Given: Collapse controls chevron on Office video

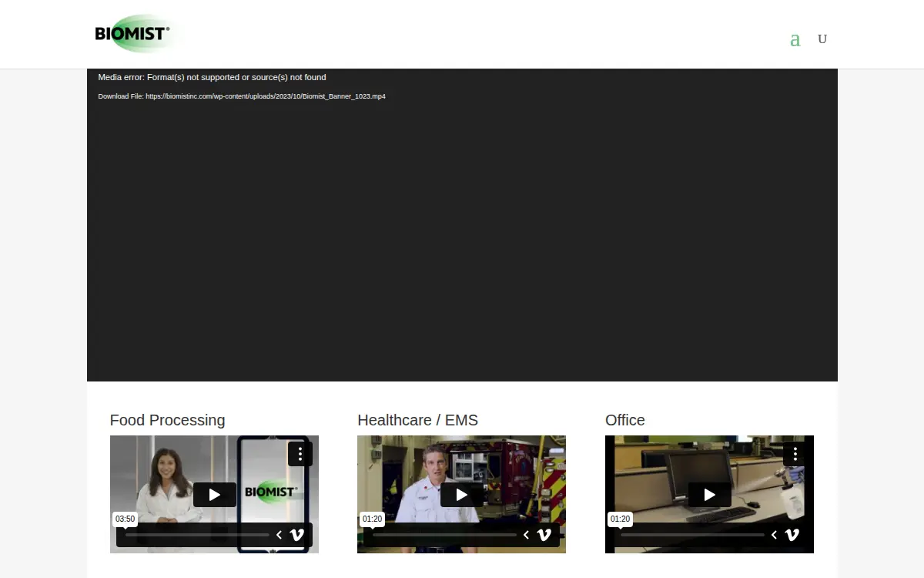Looking at the screenshot, I should tap(775, 535).
